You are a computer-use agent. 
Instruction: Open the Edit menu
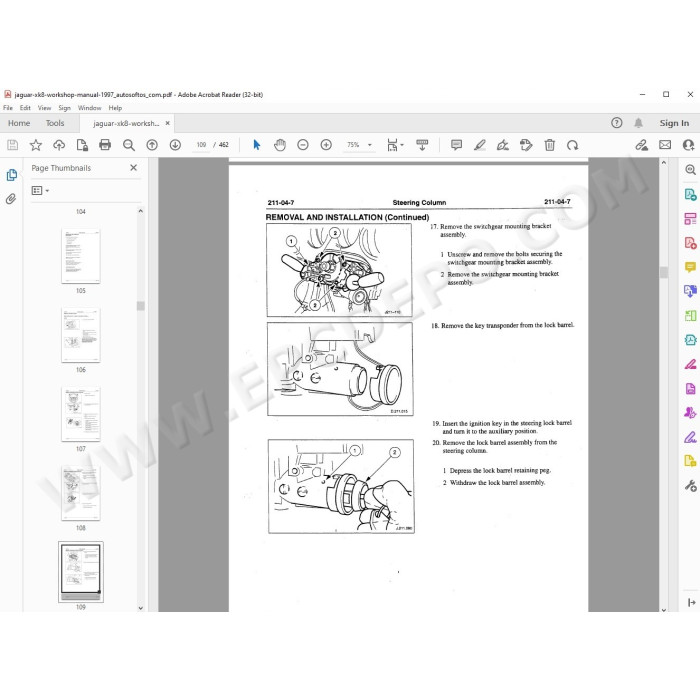(x=25, y=108)
